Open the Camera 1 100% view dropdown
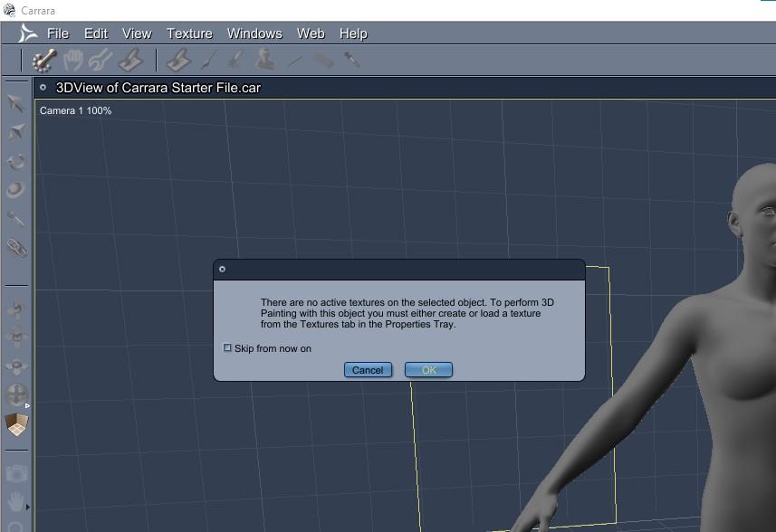Viewport: 776px width, 532px height. click(x=76, y=110)
